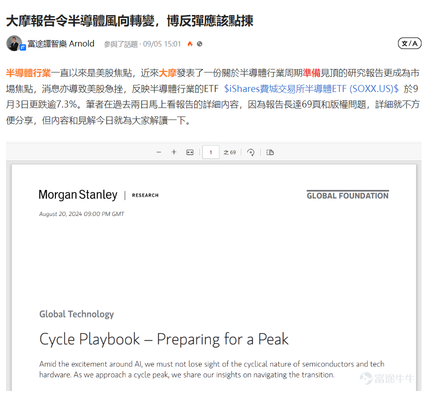Viewport: 433px width, 397px height.
Task: Toggle the PDF sidebar panel icon
Action: click(270, 152)
